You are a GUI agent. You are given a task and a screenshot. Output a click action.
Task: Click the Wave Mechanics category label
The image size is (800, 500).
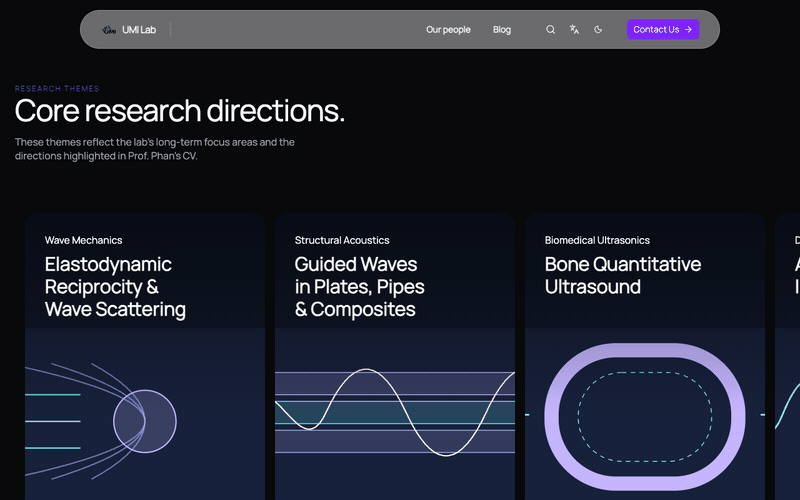point(83,240)
